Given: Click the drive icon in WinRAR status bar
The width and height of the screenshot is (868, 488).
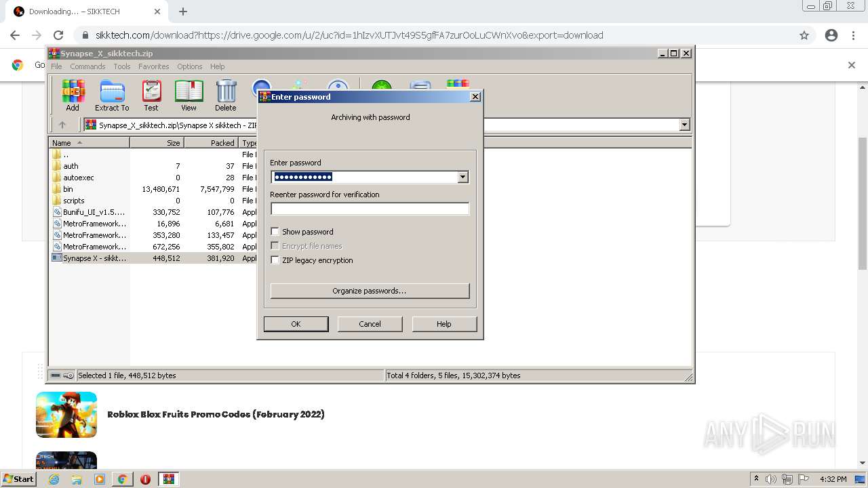Looking at the screenshot, I should click(x=56, y=375).
